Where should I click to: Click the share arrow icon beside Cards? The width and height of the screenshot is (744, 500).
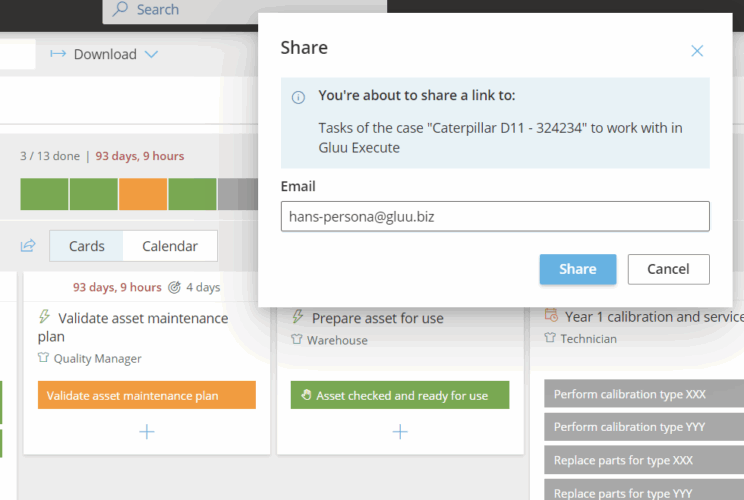click(x=27, y=246)
